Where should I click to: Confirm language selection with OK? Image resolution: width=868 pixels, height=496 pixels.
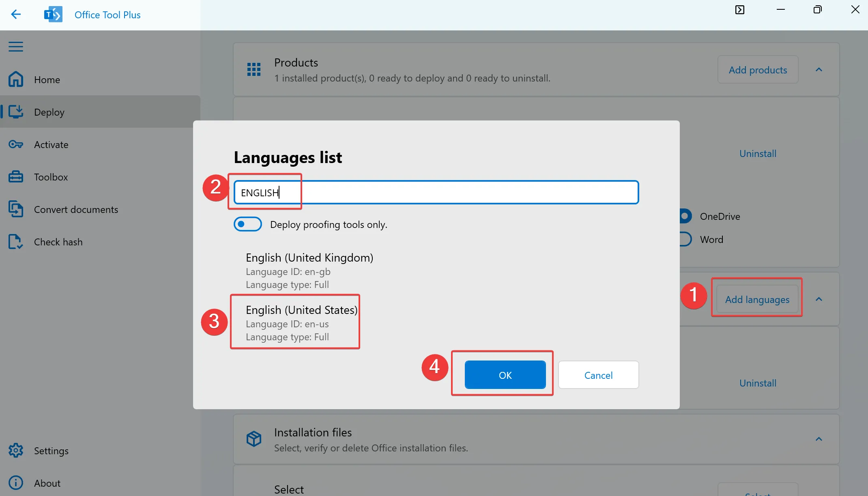pos(505,375)
